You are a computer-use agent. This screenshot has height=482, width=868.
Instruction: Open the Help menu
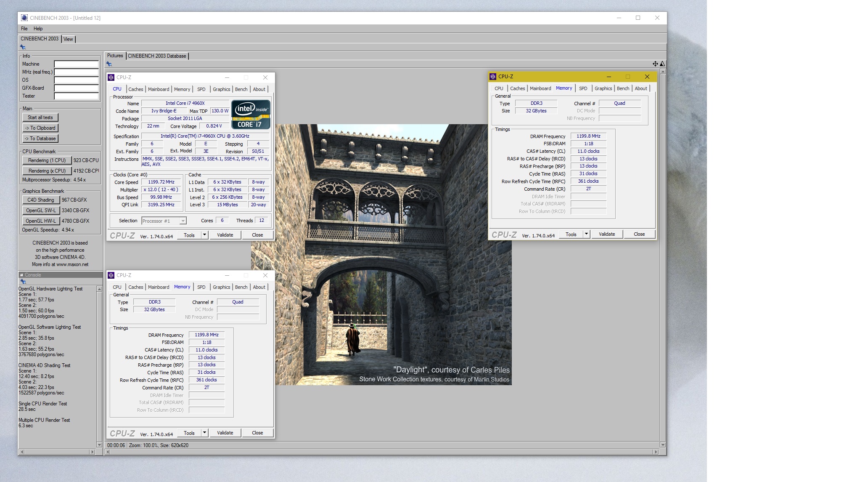38,29
